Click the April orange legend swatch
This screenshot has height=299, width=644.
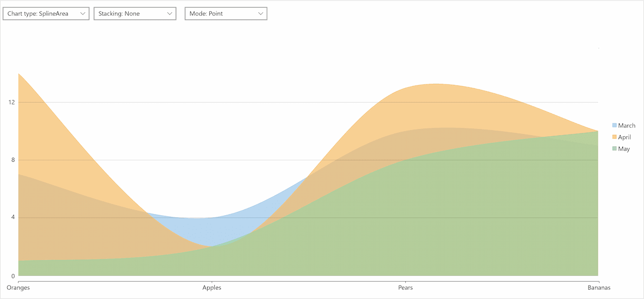615,137
